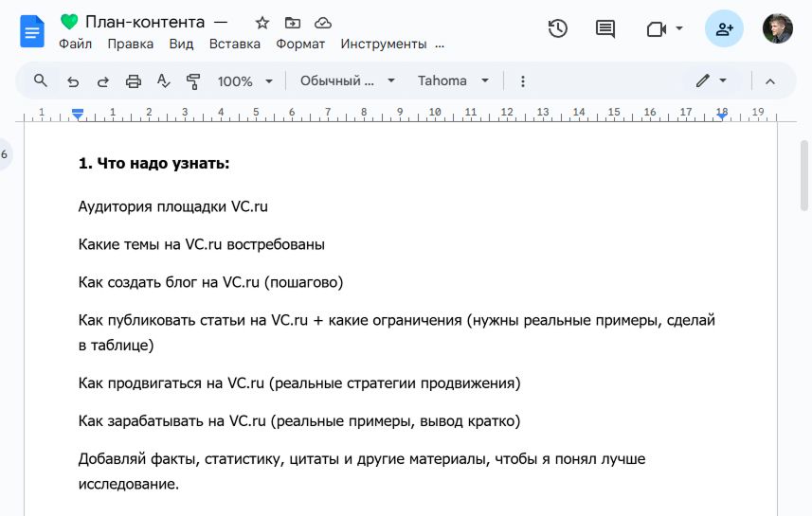Open the 100% zoom dropdown
This screenshot has height=516, width=812.
[245, 81]
